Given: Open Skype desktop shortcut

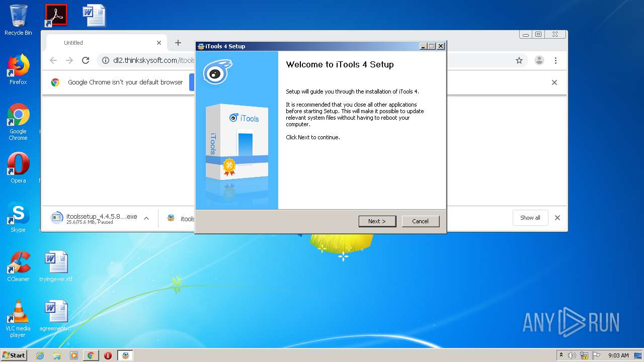Looking at the screenshot, I should [x=18, y=217].
